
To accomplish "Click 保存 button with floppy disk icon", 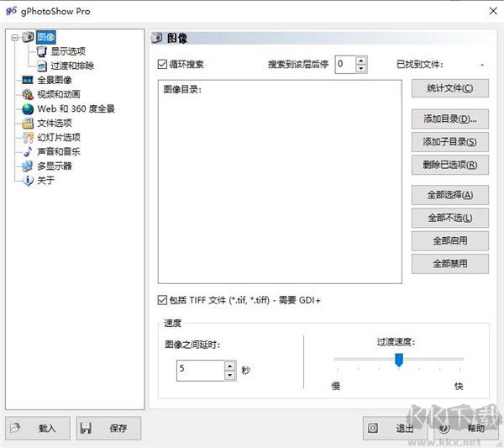I will click(108, 428).
